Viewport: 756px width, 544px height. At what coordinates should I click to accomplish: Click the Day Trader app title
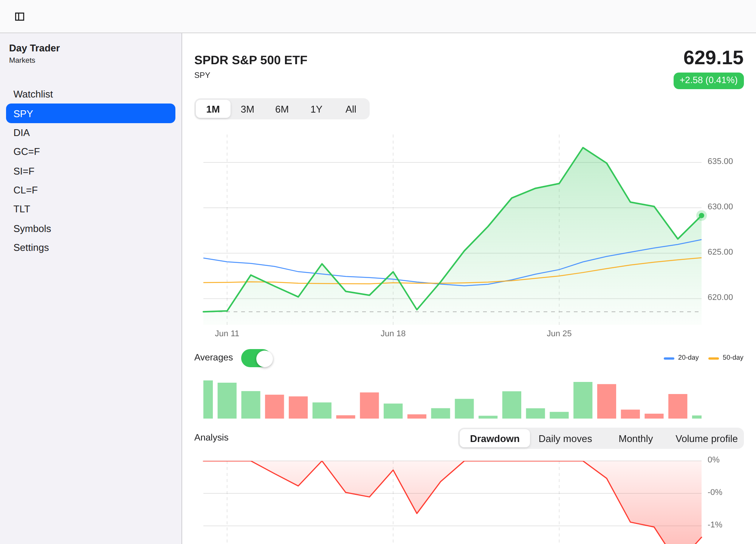pyautogui.click(x=34, y=48)
